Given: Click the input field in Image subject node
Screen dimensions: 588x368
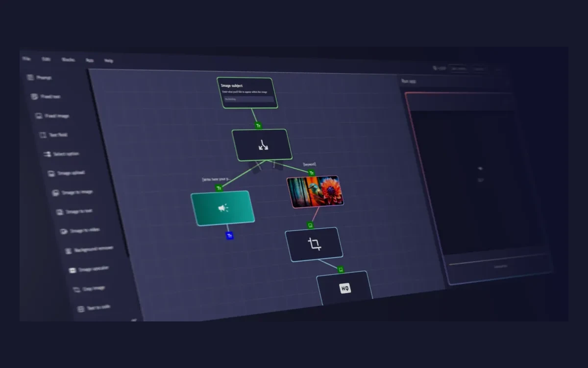Looking at the screenshot, I should [x=249, y=99].
